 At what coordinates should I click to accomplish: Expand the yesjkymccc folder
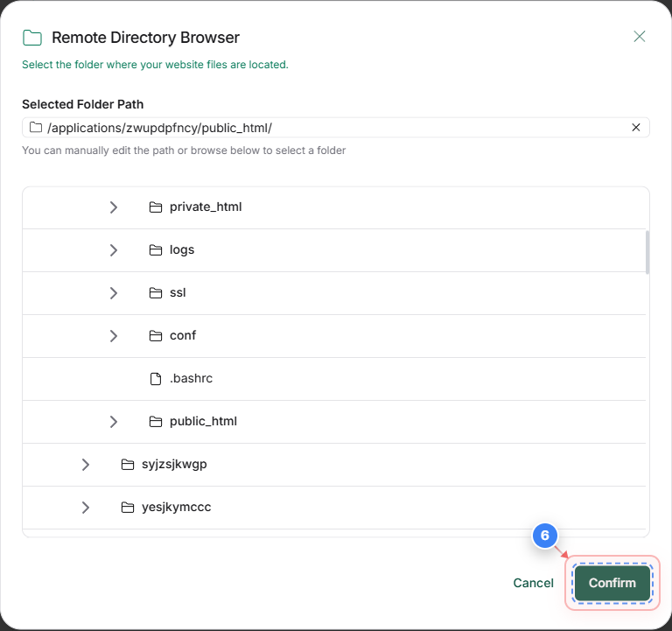[x=85, y=507]
